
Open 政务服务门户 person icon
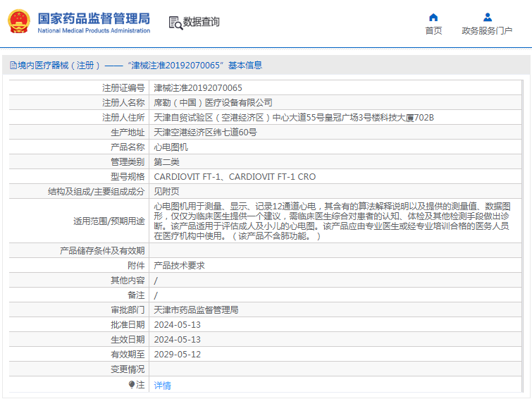point(488,17)
